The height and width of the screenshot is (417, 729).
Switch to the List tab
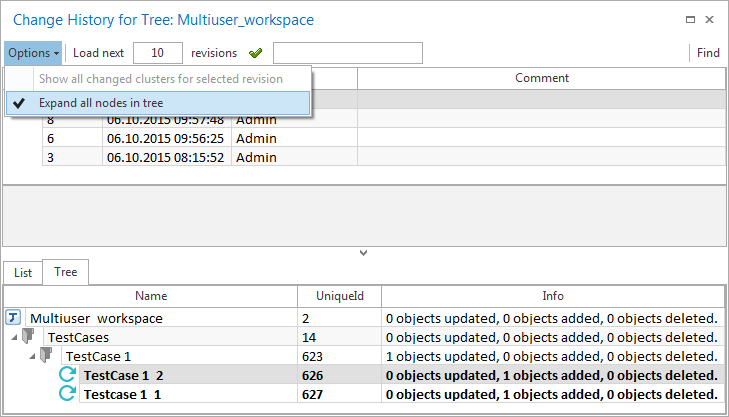[22, 272]
